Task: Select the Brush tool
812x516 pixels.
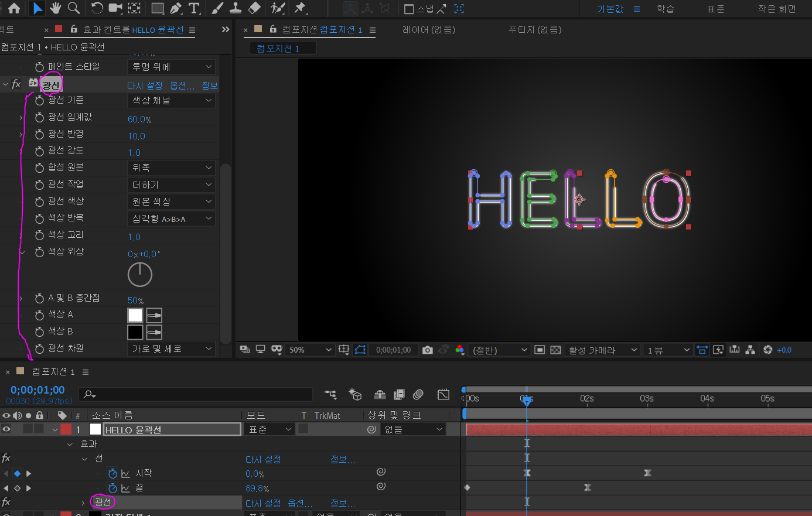Action: pyautogui.click(x=217, y=8)
